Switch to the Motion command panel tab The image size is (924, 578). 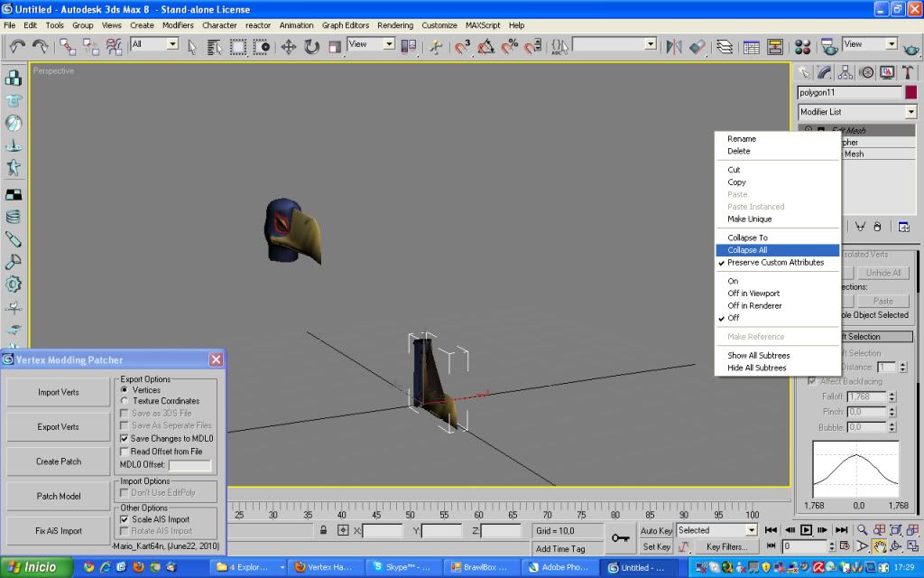pyautogui.click(x=866, y=72)
